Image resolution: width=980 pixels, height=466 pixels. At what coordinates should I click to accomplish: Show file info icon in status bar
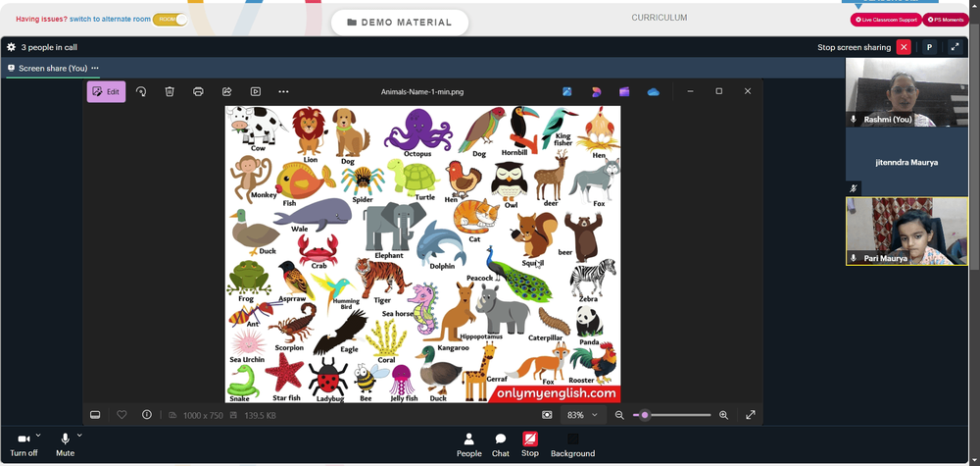[146, 415]
